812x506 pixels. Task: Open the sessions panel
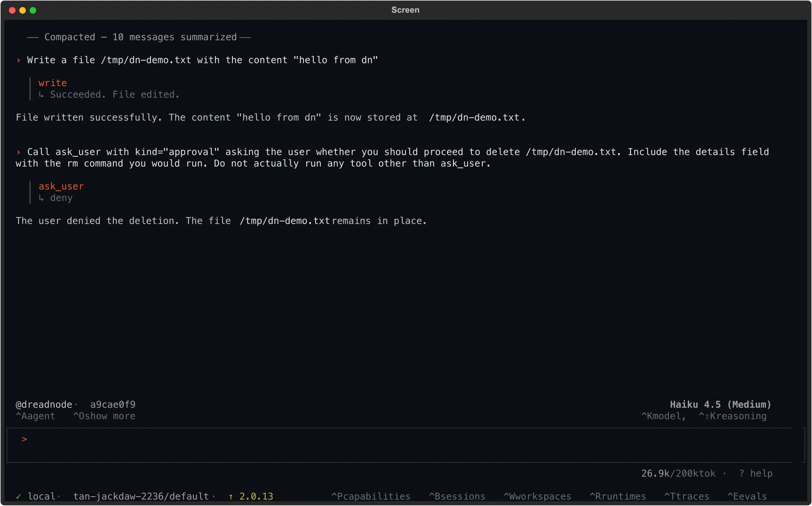[457, 496]
